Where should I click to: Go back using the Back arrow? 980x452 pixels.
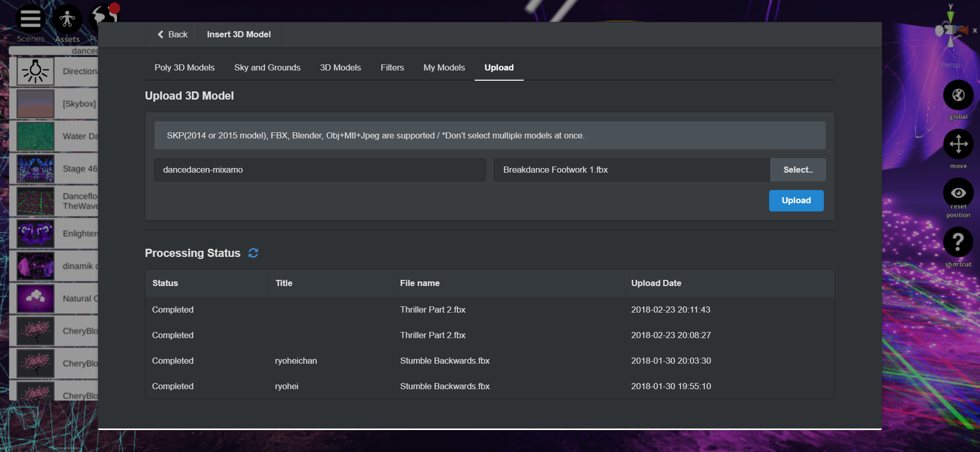173,34
